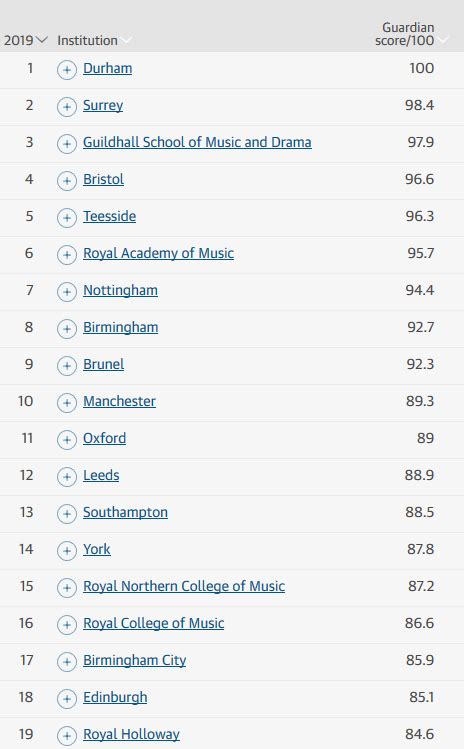Expand Nottingham entry plus icon
The image size is (464, 749).
pyautogui.click(x=67, y=292)
